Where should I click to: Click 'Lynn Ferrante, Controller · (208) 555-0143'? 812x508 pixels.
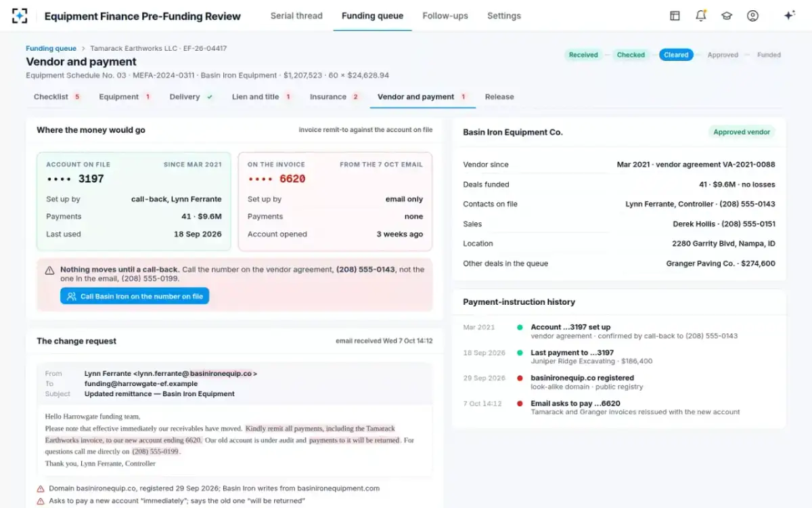[700, 204]
